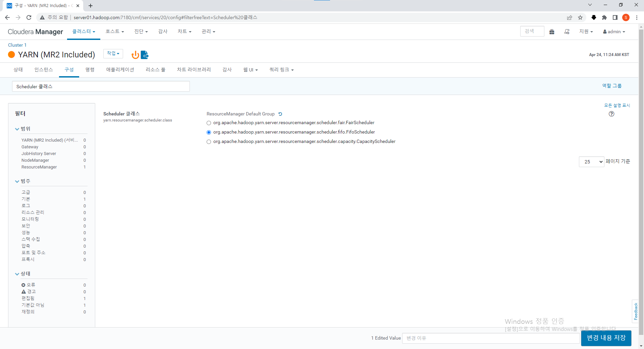Reload the page with refresh icon
The height and width of the screenshot is (349, 644).
pos(29,17)
